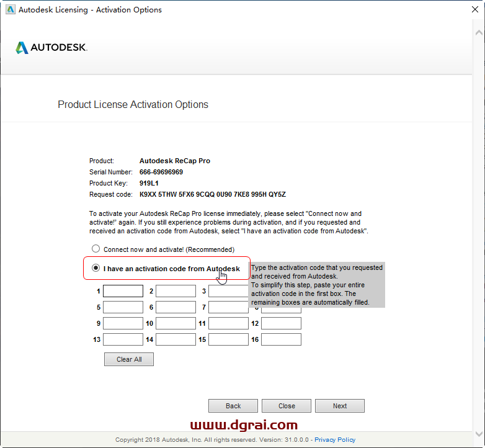
Task: Click activation code box 11
Action: pyautogui.click(x=228, y=323)
